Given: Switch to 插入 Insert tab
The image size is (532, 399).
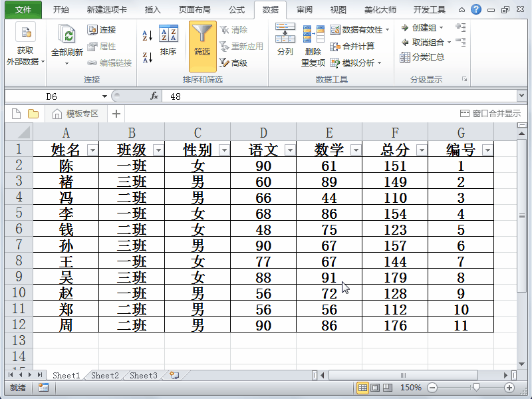Looking at the screenshot, I should [x=153, y=10].
